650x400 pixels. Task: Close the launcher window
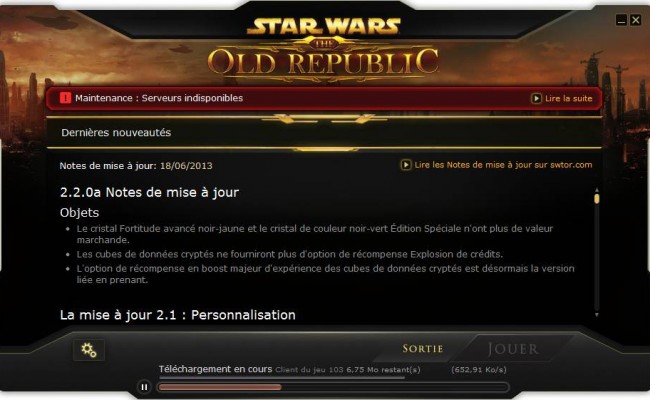pos(635,20)
